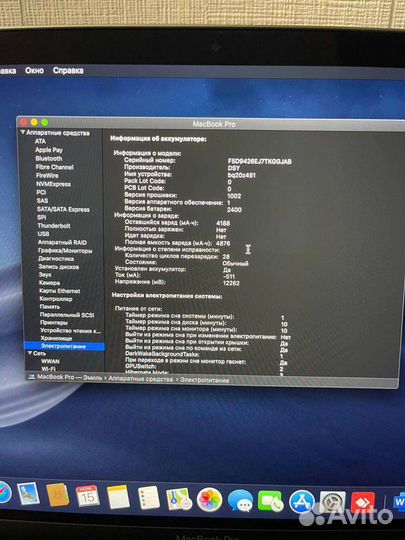Select Запись дисков in the sidebar
This screenshot has width=405, height=540.
[x=59, y=267]
